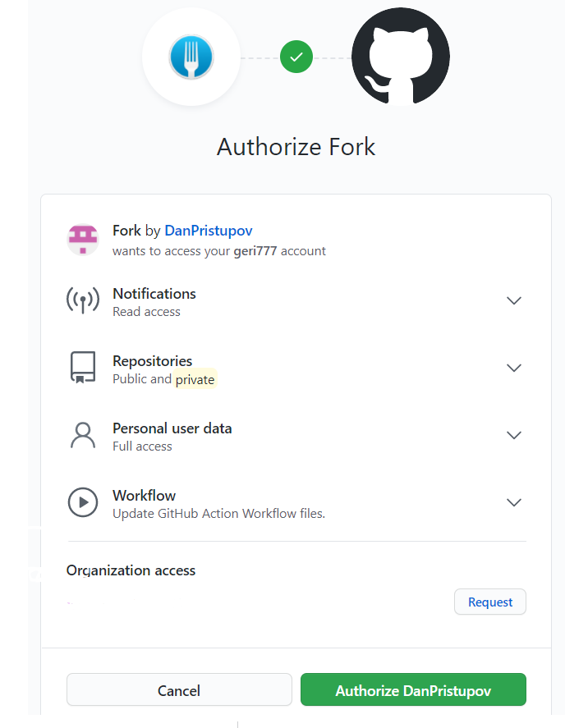Expand the Workflow permission details

tap(514, 502)
